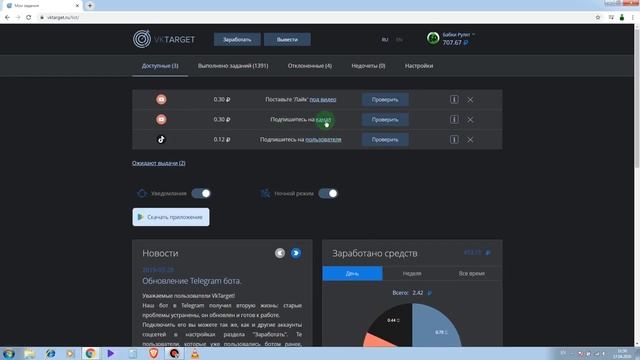
Task: Click the Вывести button
Action: pyautogui.click(x=287, y=40)
